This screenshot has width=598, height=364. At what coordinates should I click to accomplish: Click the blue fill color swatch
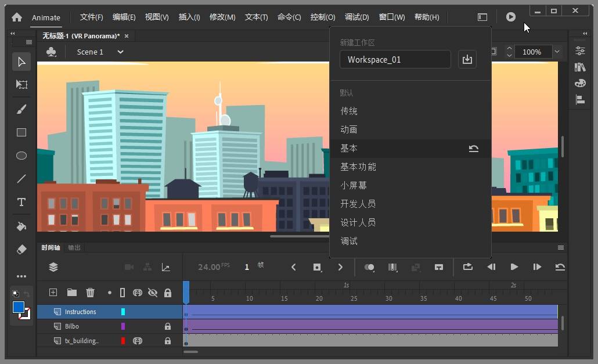click(19, 307)
